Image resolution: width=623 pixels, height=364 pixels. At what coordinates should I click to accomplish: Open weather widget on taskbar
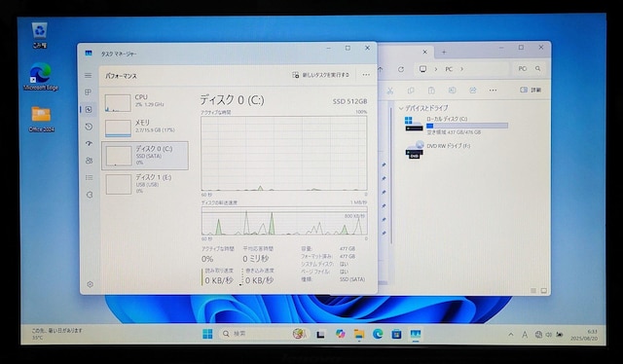click(x=57, y=334)
